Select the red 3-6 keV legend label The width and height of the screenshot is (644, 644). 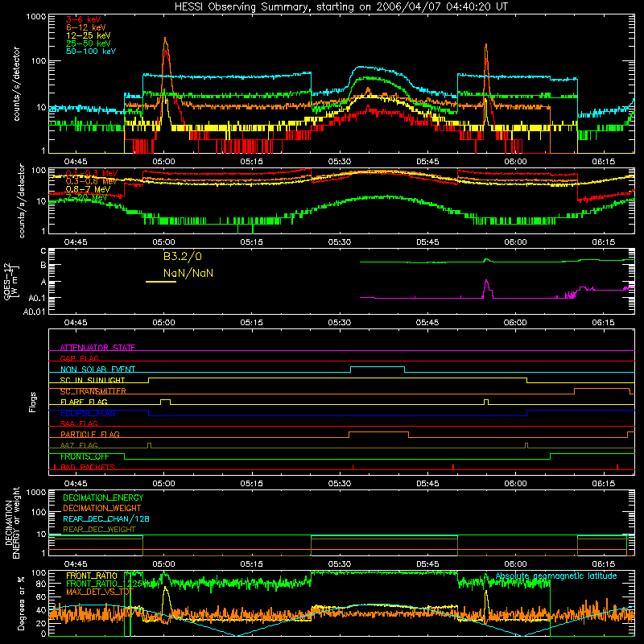pyautogui.click(x=84, y=19)
